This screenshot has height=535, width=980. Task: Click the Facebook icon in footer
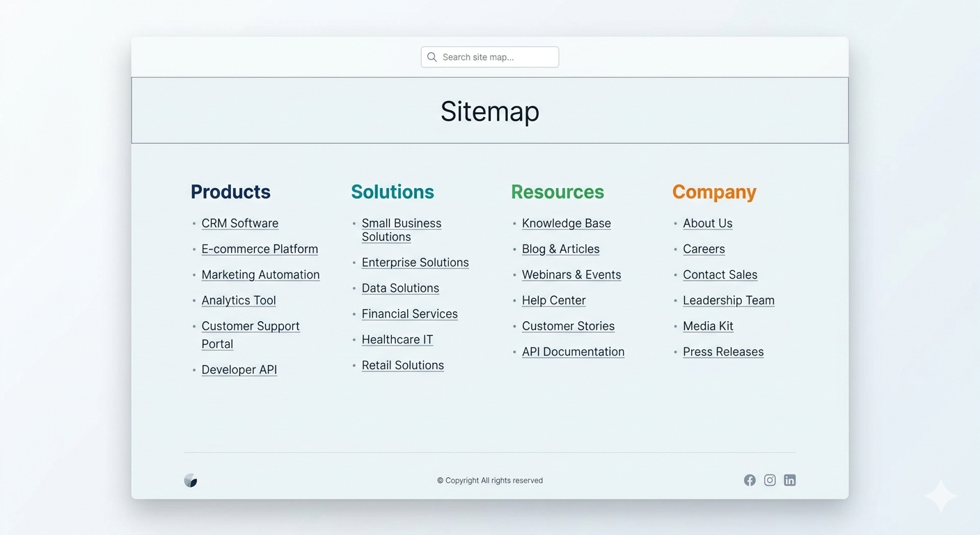click(x=750, y=480)
